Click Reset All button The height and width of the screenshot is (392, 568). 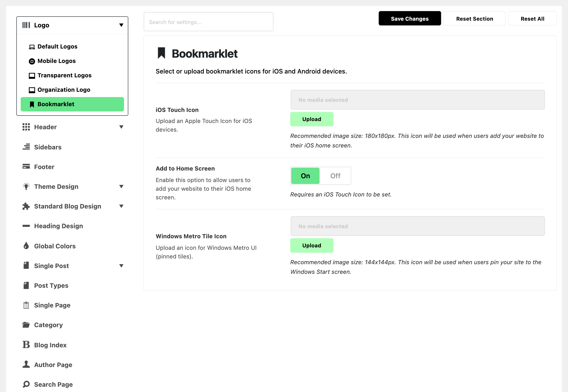tap(532, 18)
